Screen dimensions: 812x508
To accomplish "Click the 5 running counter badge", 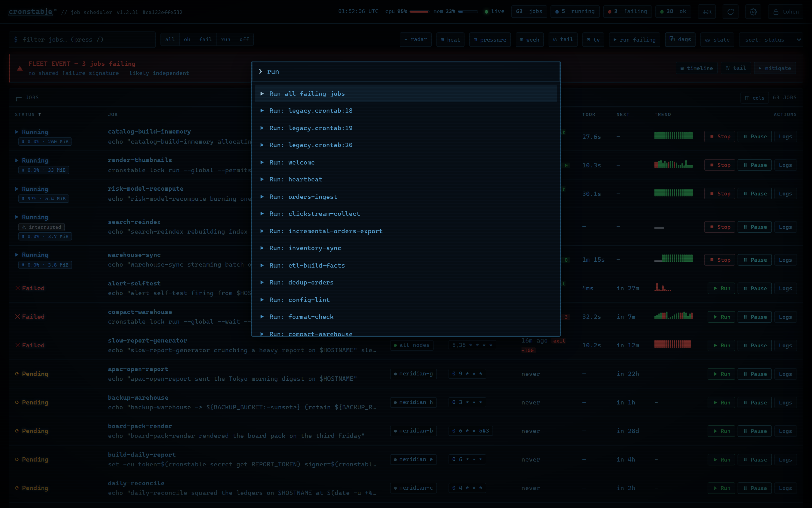I will (575, 12).
